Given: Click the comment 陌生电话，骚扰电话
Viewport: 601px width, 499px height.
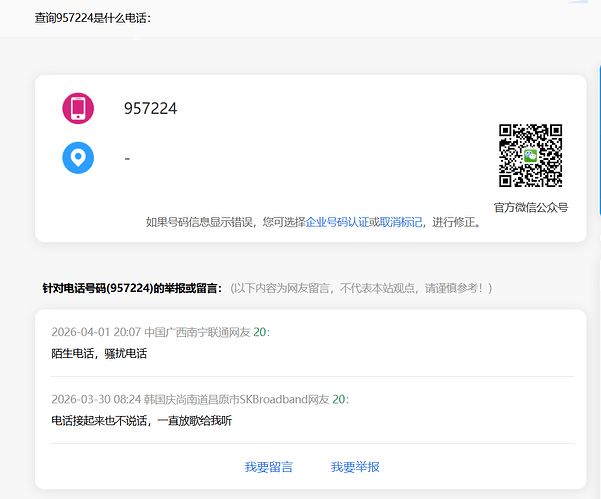Looking at the screenshot, I should [x=99, y=353].
